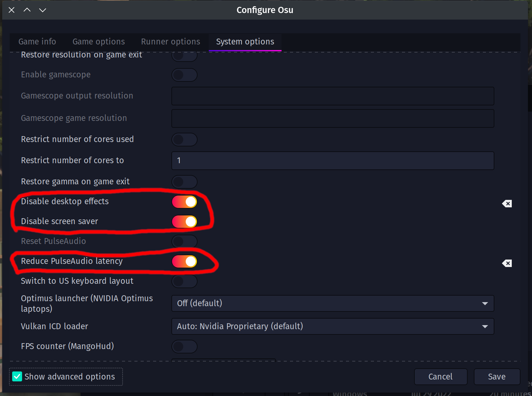The image size is (532, 396).
Task: Click the Vulkan ICD loader label
Action: (54, 326)
